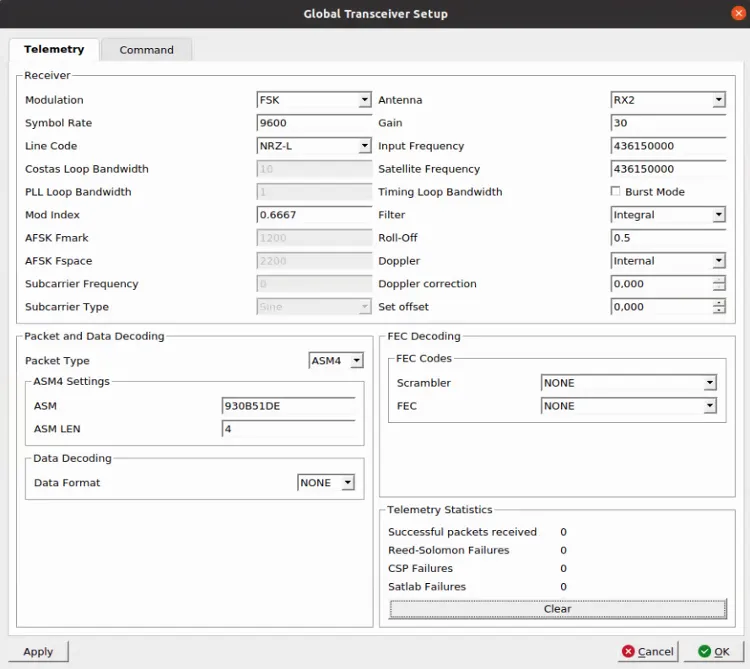Click the Reed-Solomon Failures label
The height and width of the screenshot is (670, 750).
449,550
